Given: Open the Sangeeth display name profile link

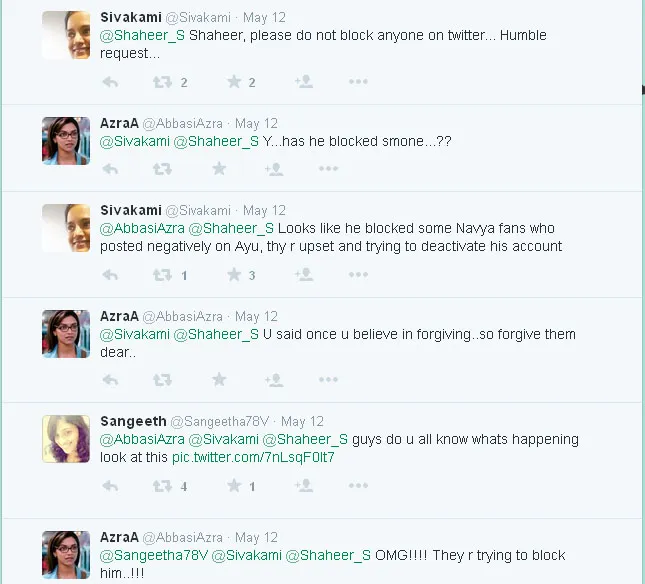Looking at the screenshot, I should coord(133,422).
